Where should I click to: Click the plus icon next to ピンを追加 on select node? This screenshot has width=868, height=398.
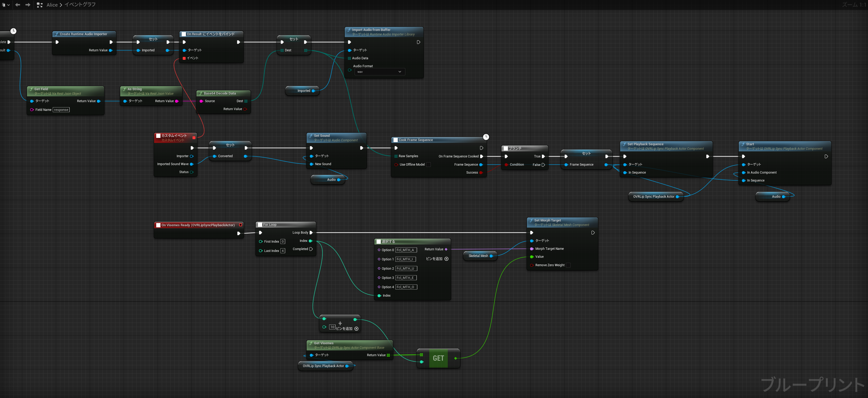[446, 259]
